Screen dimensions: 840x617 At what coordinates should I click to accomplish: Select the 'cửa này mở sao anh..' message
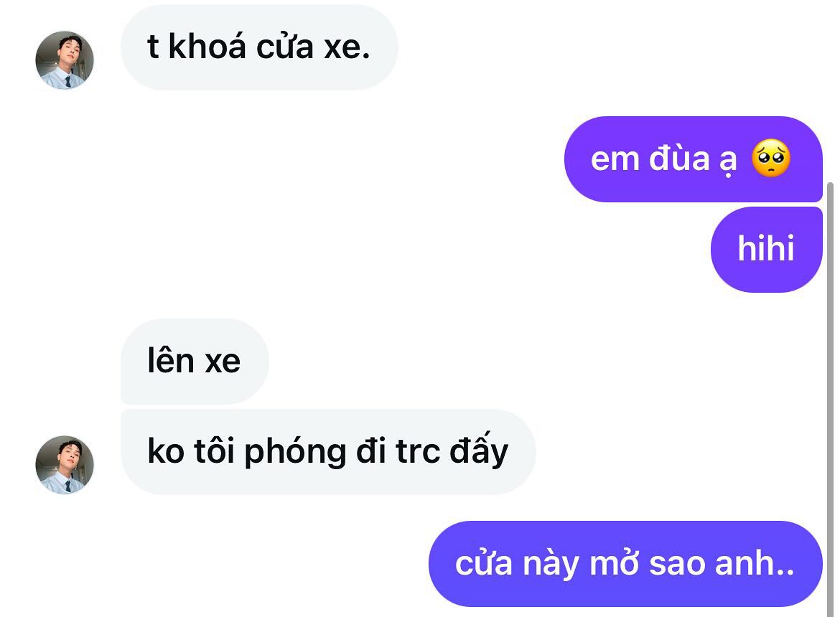tap(625, 564)
